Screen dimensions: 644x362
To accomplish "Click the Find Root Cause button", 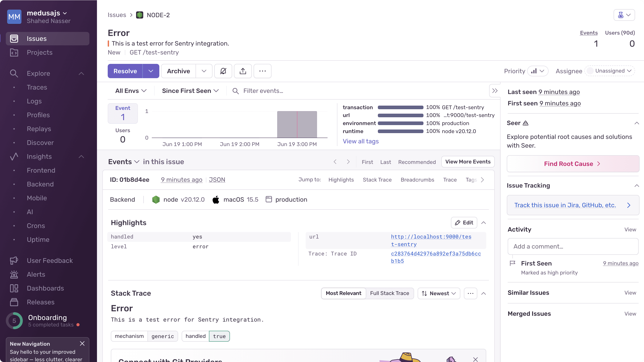I will point(572,164).
